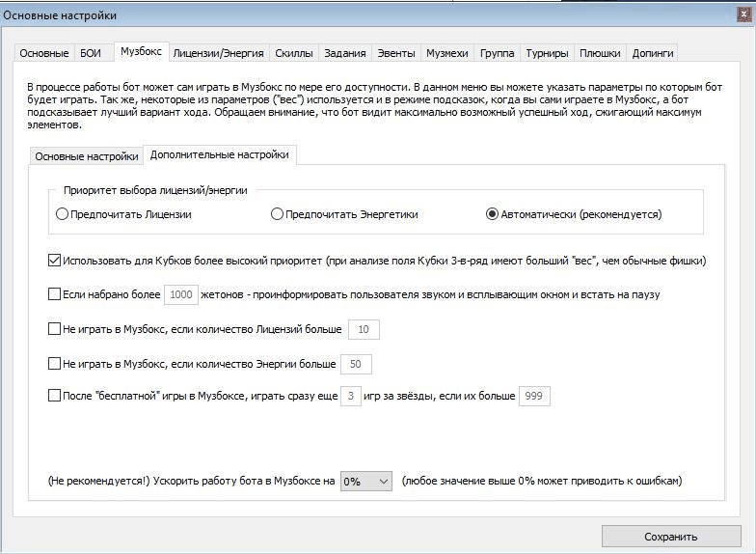Click the Лицензий limit field showing 10

(x=364, y=329)
